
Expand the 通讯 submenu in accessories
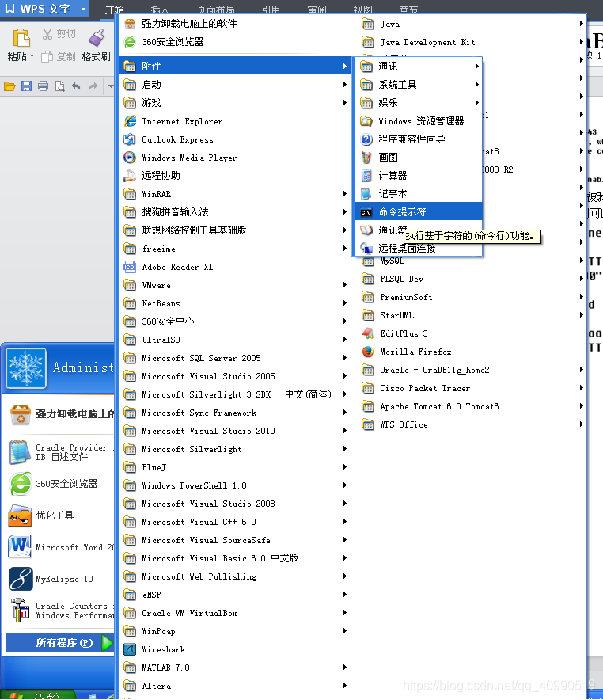pyautogui.click(x=419, y=67)
